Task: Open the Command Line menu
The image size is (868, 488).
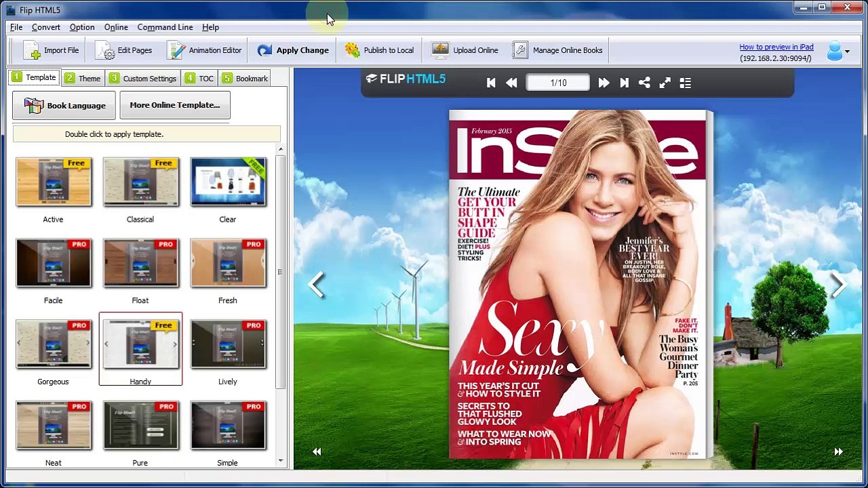Action: point(165,27)
